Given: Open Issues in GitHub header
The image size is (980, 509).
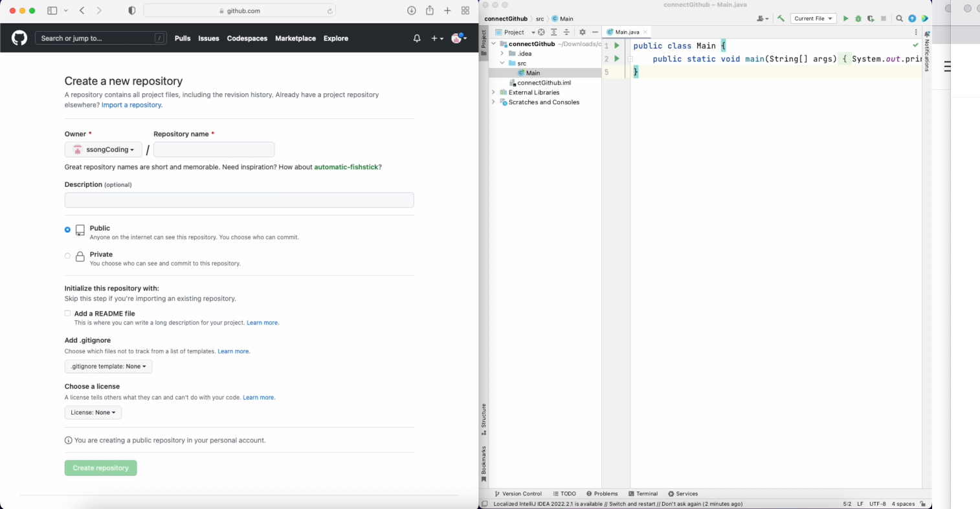Looking at the screenshot, I should coord(208,38).
